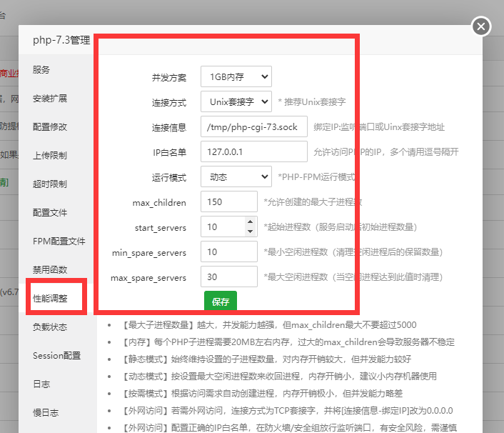Open the 上传限制 section

(50, 156)
